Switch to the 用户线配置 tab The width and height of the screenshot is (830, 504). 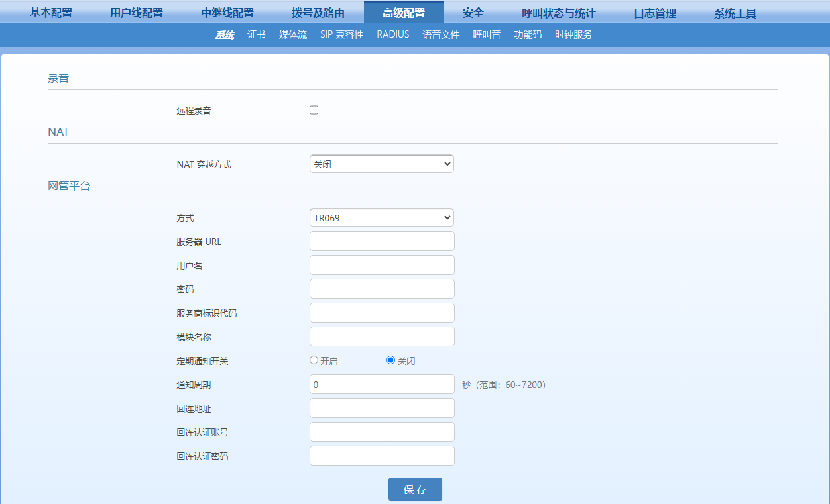point(137,13)
